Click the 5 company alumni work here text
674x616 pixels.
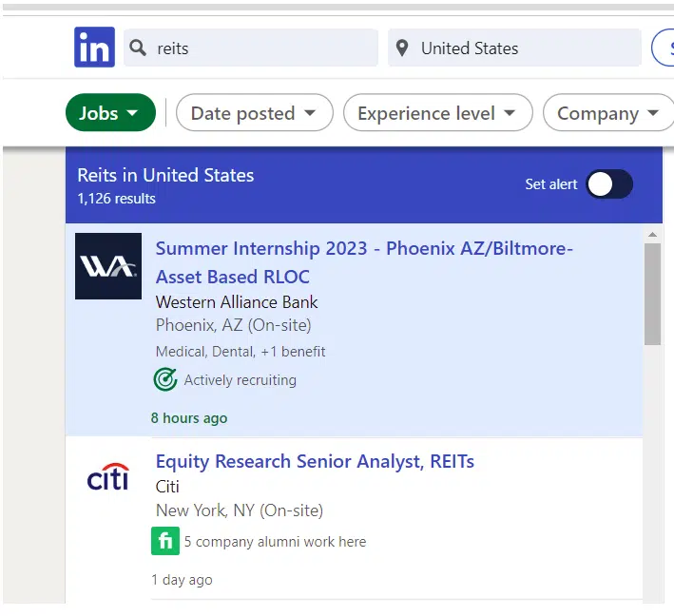tap(275, 542)
